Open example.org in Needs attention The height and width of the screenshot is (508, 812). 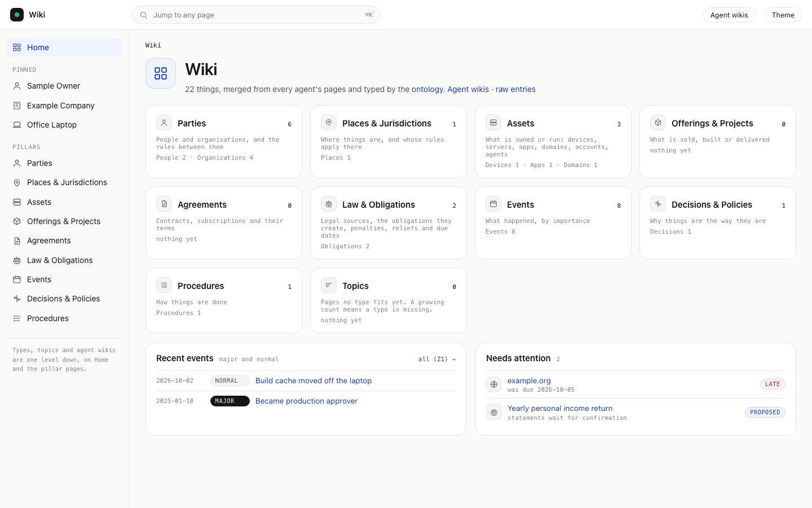click(x=529, y=380)
